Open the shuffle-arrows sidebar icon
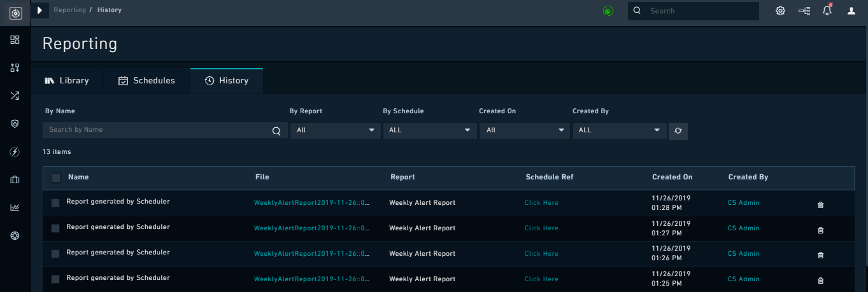Screen dimensions: 868x292 click(x=15, y=96)
